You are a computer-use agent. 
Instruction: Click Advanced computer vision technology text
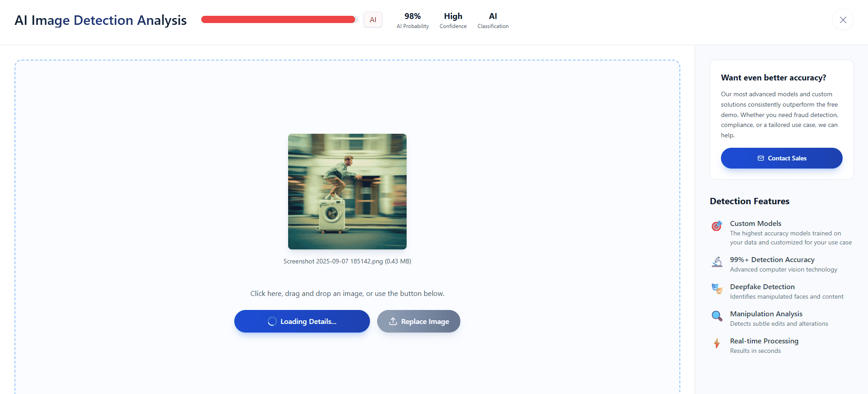point(783,269)
